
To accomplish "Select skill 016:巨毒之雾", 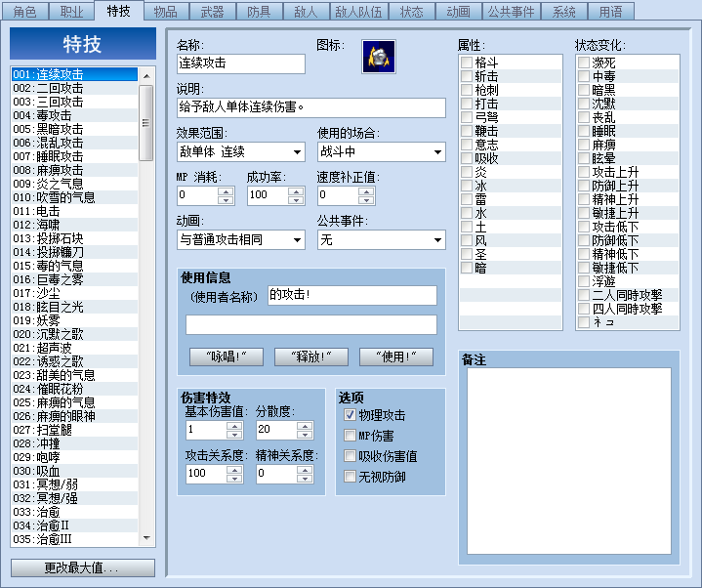I will [75, 279].
